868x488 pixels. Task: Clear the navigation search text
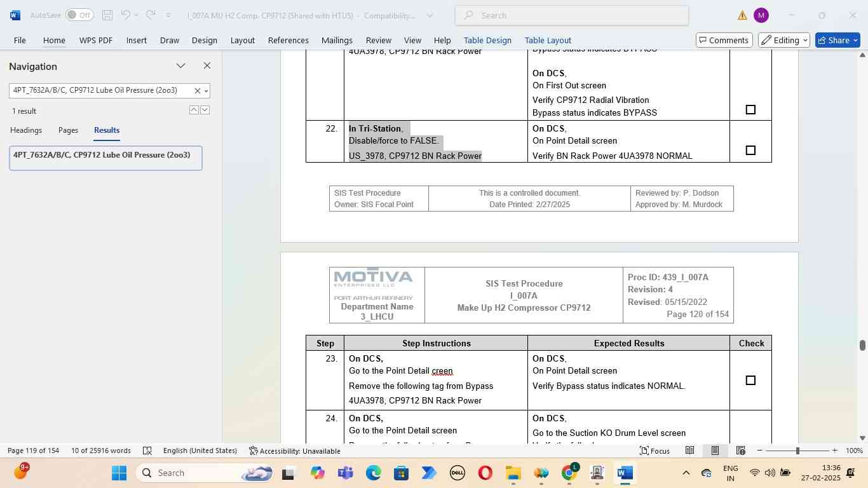tap(197, 91)
